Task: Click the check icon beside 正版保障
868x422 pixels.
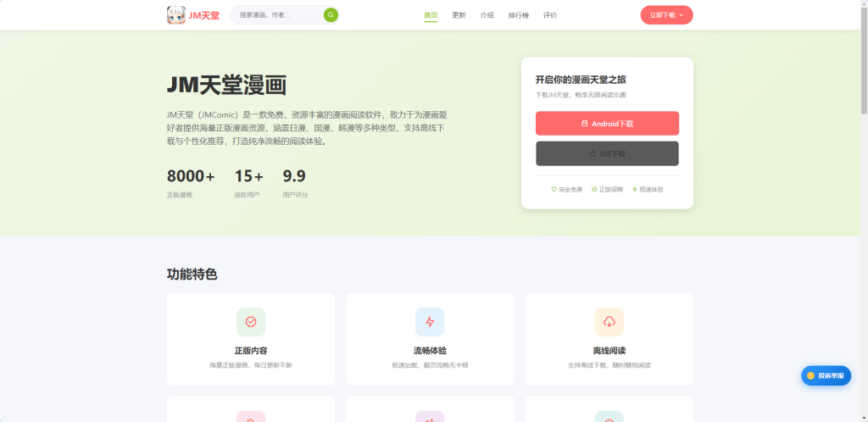Action: (x=594, y=189)
